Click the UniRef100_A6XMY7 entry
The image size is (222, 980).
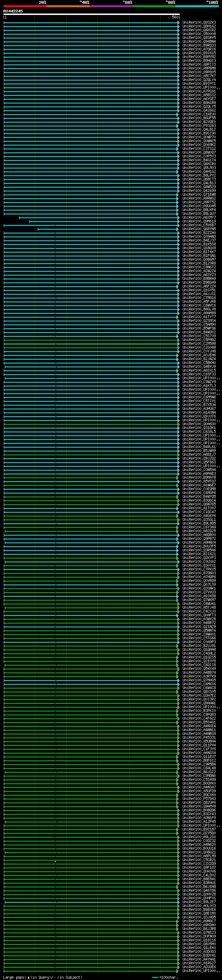coord(199,218)
